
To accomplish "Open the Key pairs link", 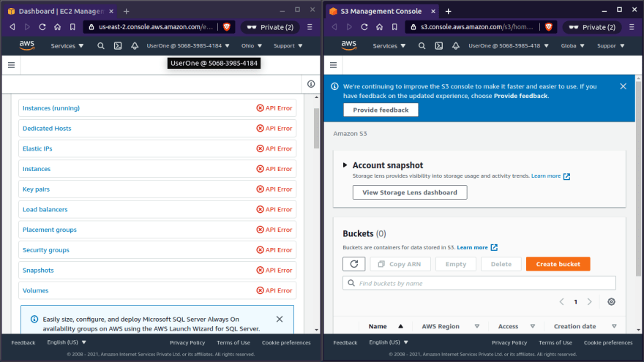I will 36,189.
